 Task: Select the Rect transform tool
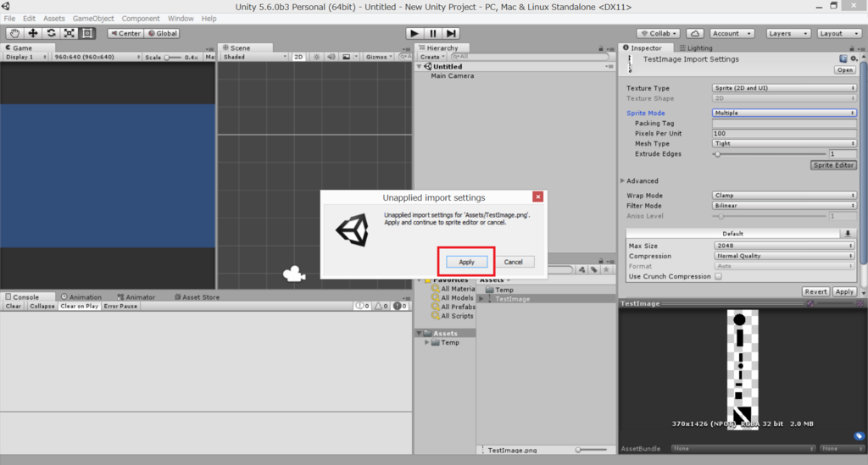click(87, 33)
